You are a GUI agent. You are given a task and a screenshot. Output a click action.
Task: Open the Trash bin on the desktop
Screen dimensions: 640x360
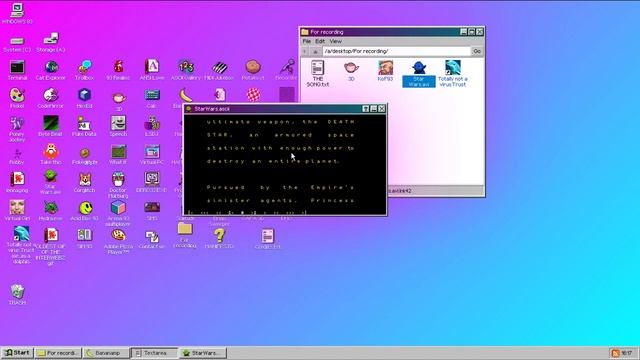coord(17,295)
